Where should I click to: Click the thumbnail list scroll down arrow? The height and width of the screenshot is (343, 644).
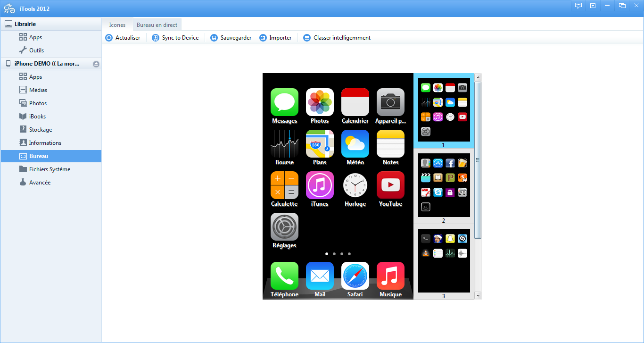pos(478,295)
